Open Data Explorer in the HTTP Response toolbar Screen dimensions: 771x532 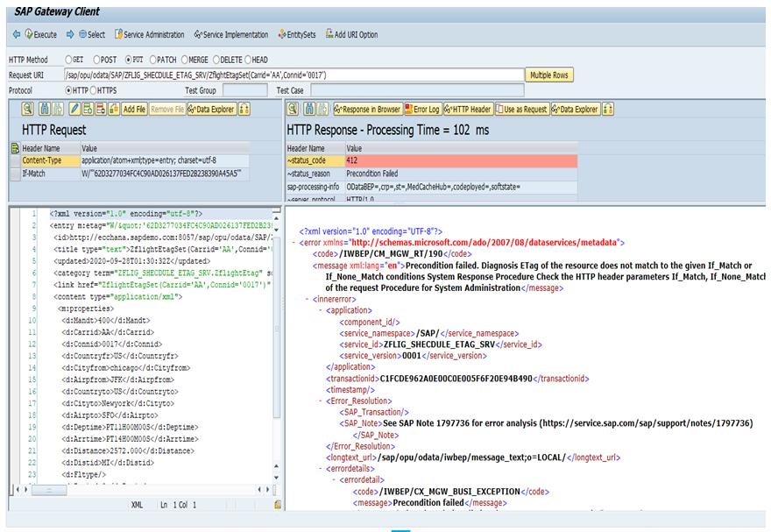point(576,110)
